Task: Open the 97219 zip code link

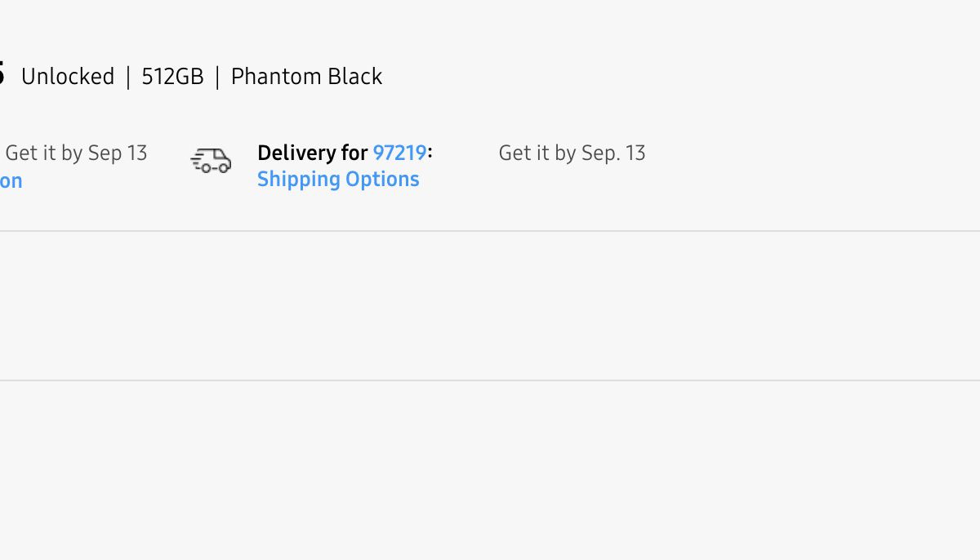Action: [x=399, y=153]
